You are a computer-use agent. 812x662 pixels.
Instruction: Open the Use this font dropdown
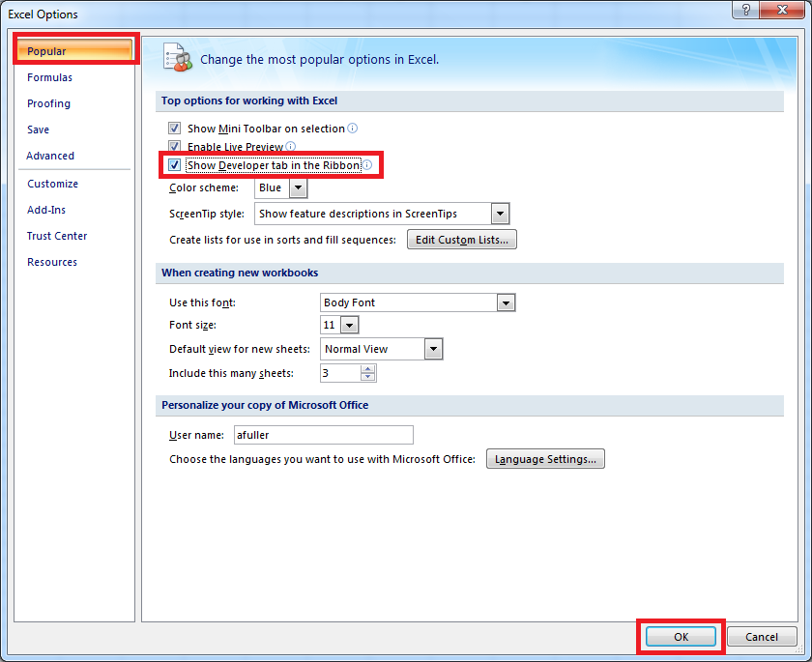point(506,302)
